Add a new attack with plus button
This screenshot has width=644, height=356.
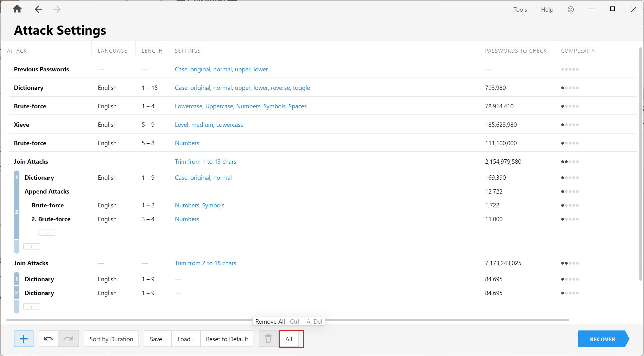click(24, 339)
